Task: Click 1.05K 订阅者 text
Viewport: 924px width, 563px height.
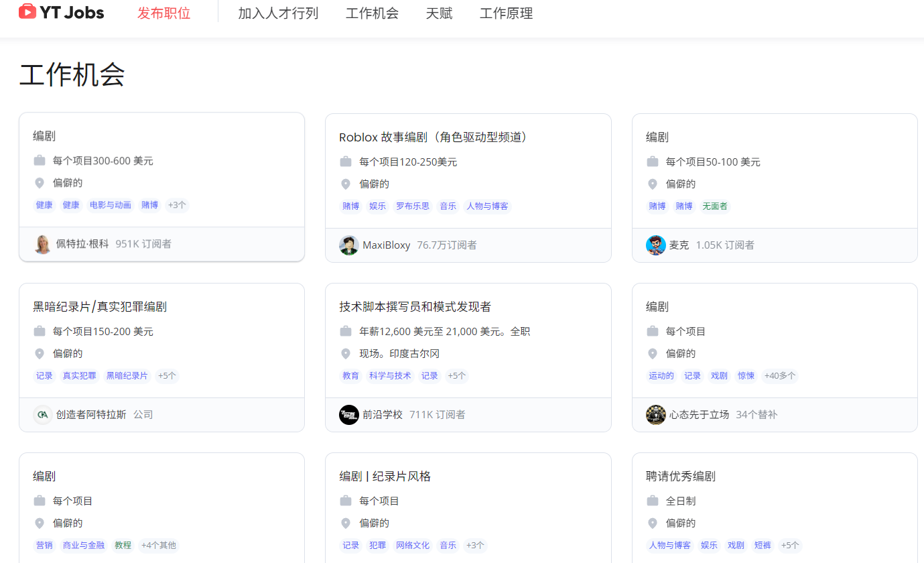Action: pos(725,245)
